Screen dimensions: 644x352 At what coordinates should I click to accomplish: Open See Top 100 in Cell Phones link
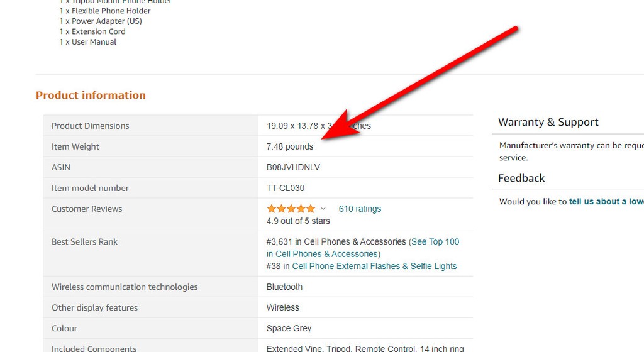pos(363,248)
